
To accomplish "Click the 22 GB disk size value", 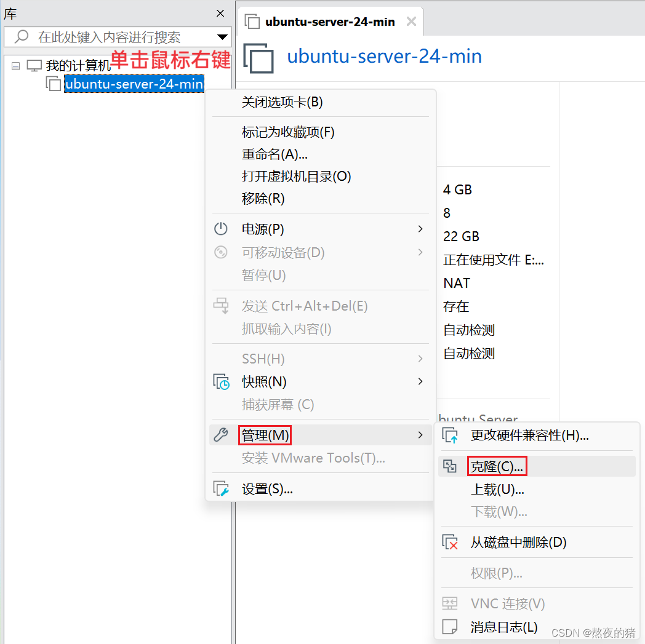I will (x=461, y=236).
